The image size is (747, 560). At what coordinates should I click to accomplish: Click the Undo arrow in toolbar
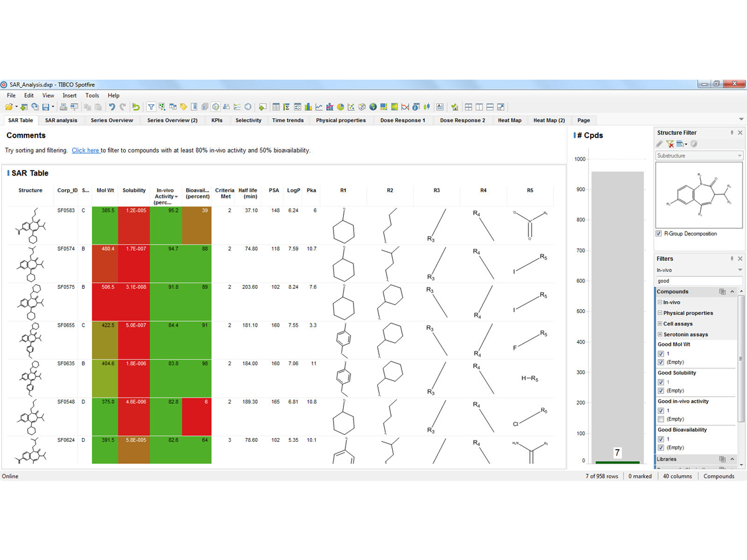pos(112,107)
